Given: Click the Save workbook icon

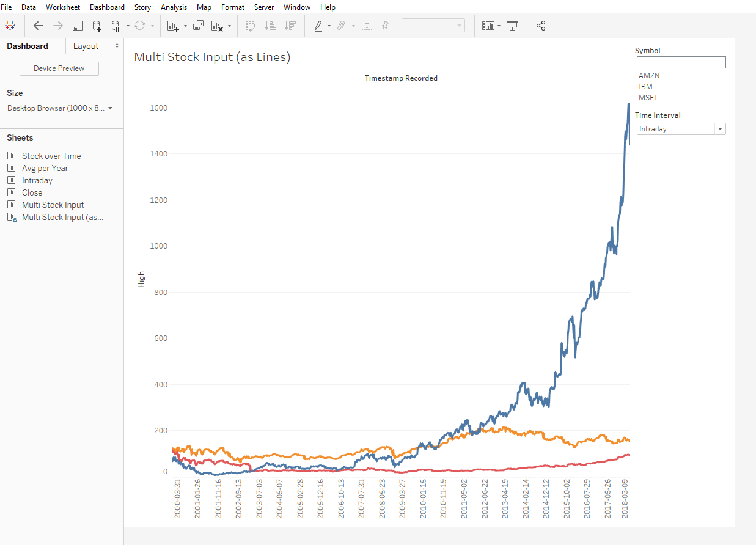Looking at the screenshot, I should point(78,26).
